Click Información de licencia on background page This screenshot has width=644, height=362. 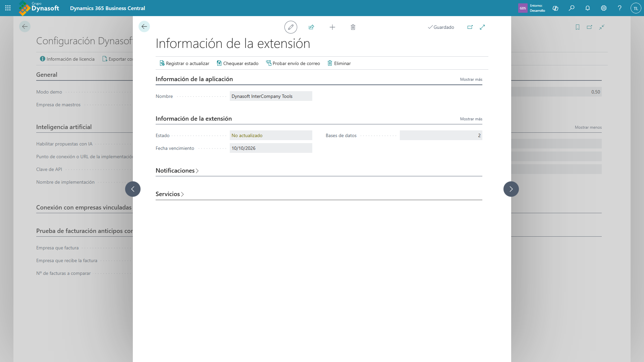click(x=67, y=59)
